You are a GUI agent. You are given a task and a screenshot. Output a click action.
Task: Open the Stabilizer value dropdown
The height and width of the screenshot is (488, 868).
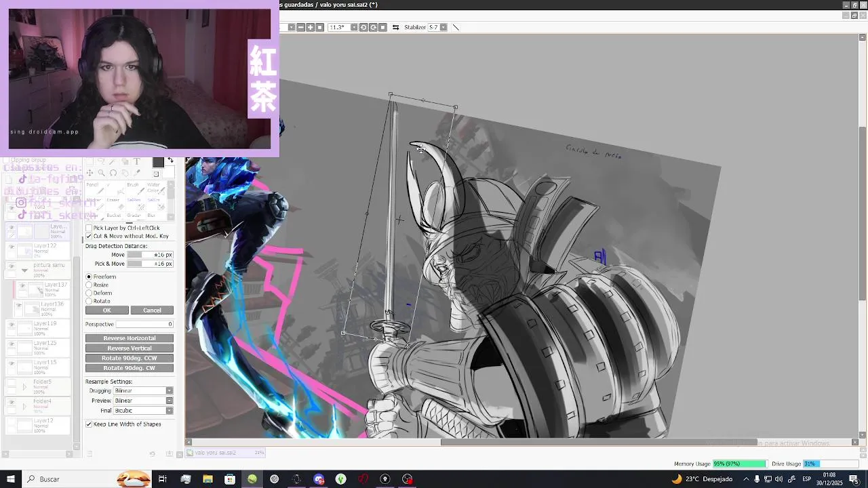tap(443, 27)
